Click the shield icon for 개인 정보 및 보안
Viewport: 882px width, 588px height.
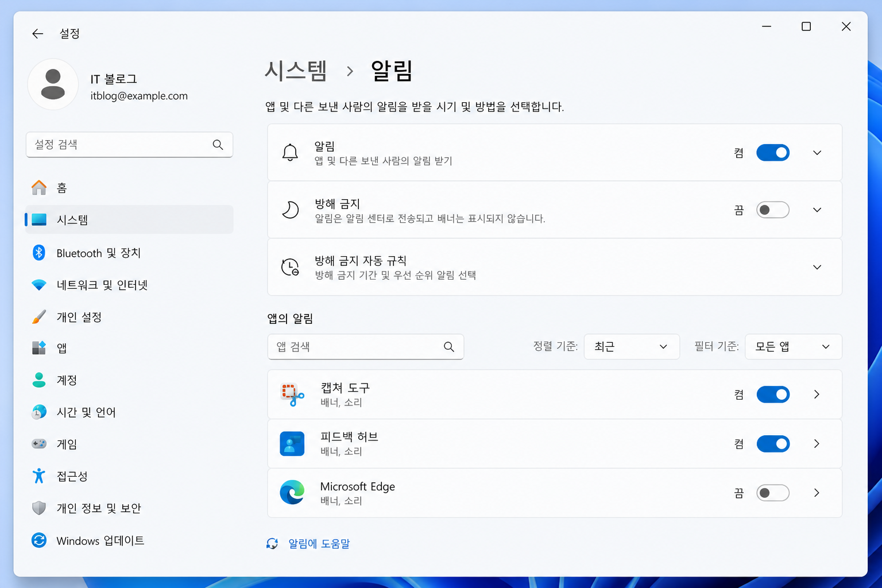pos(39,508)
